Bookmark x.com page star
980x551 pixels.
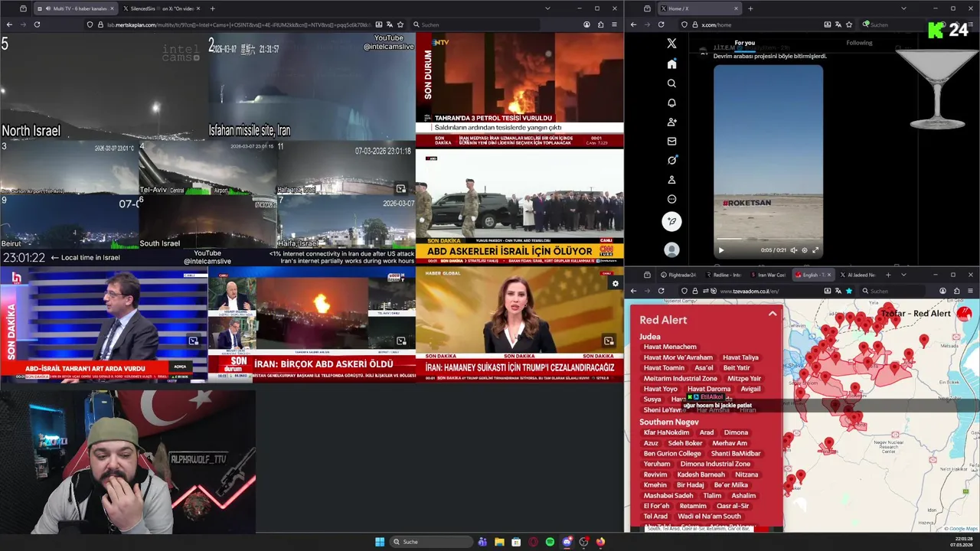(848, 24)
